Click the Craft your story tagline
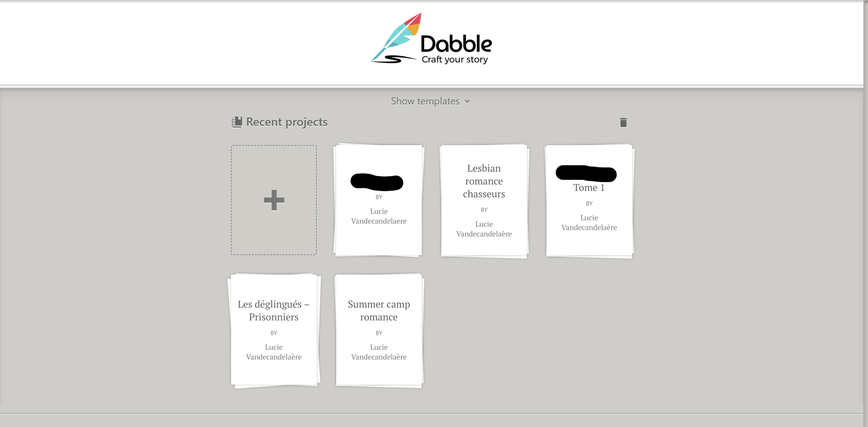This screenshot has height=427, width=868. [455, 60]
